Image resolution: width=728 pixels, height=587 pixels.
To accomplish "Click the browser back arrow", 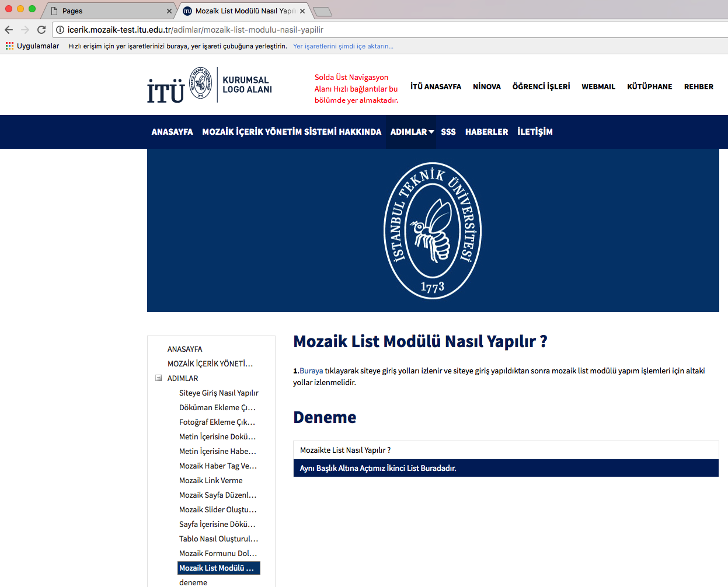I will (8, 30).
